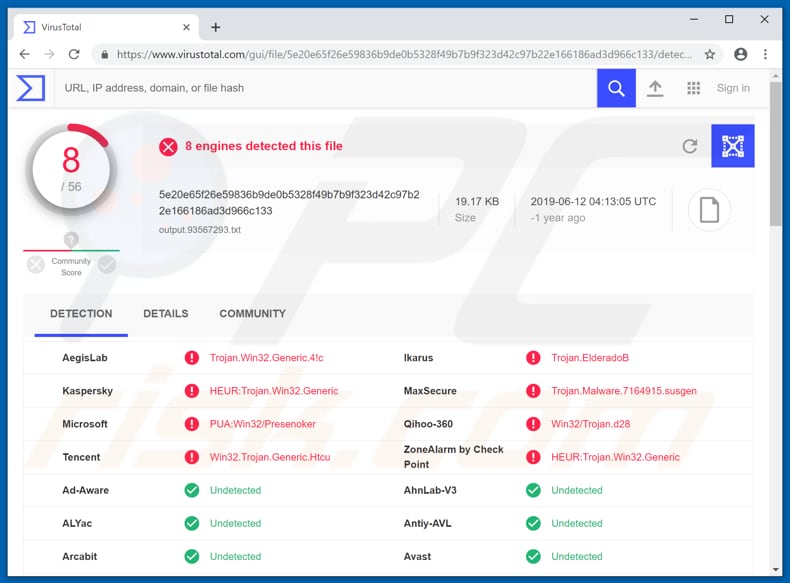
Task: Click the reanalyze refresh icon
Action: (690, 146)
